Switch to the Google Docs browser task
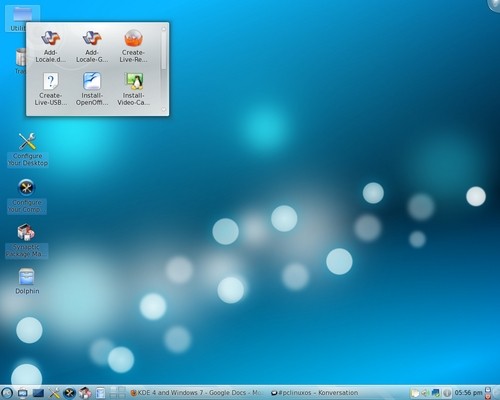 tap(196, 393)
